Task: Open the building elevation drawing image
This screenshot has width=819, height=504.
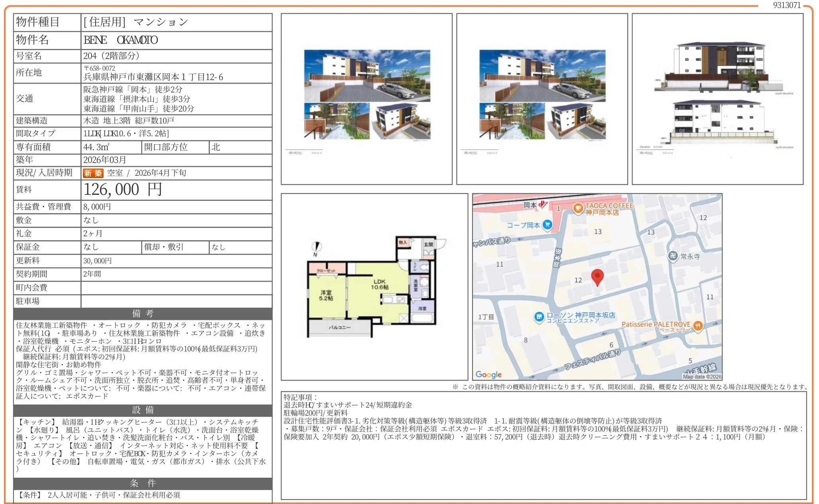Action: pos(717,99)
